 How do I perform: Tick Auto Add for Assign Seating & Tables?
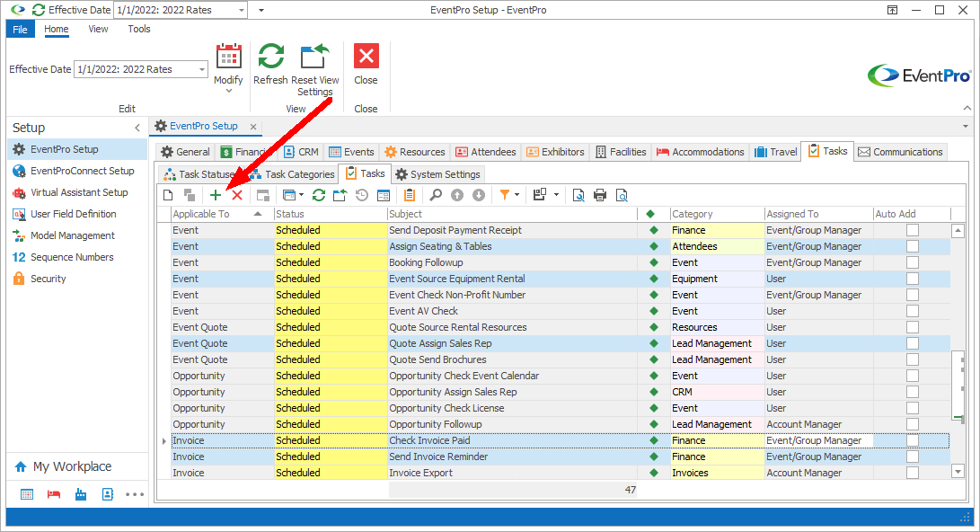click(x=913, y=246)
